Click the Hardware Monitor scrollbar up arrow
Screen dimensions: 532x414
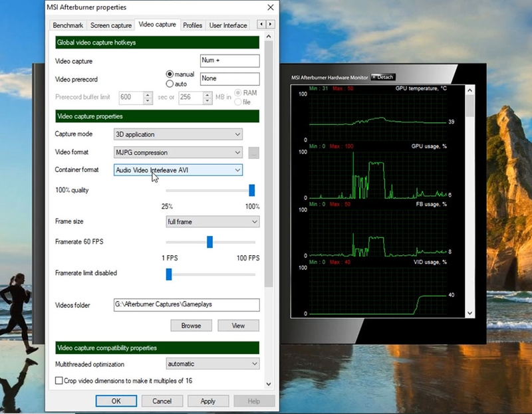469,90
